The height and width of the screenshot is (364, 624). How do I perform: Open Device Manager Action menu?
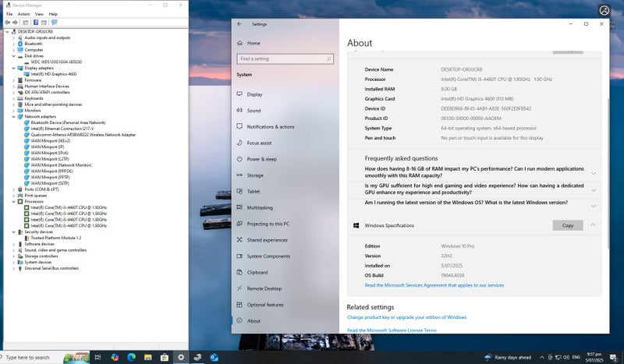point(23,14)
